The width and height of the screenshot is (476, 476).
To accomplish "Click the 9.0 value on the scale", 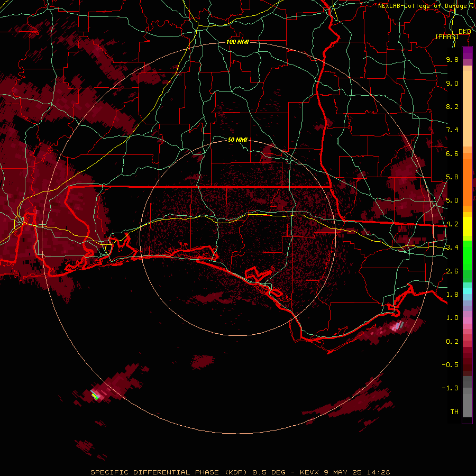I will coord(452,83).
